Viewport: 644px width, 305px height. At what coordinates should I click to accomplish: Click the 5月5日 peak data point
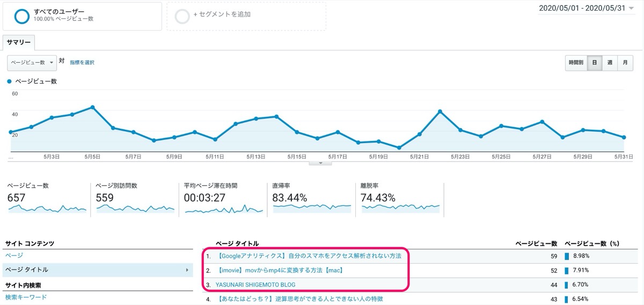(93, 107)
